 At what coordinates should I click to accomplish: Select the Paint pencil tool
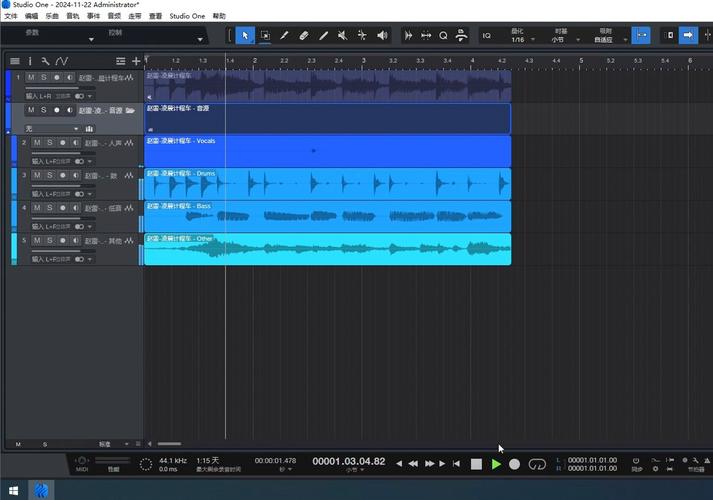(284, 35)
